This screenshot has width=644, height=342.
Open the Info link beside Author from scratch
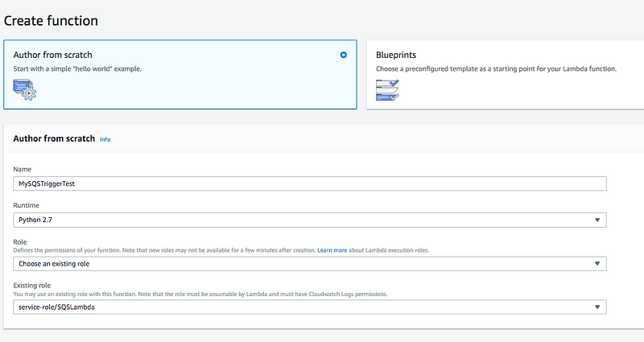click(x=105, y=139)
